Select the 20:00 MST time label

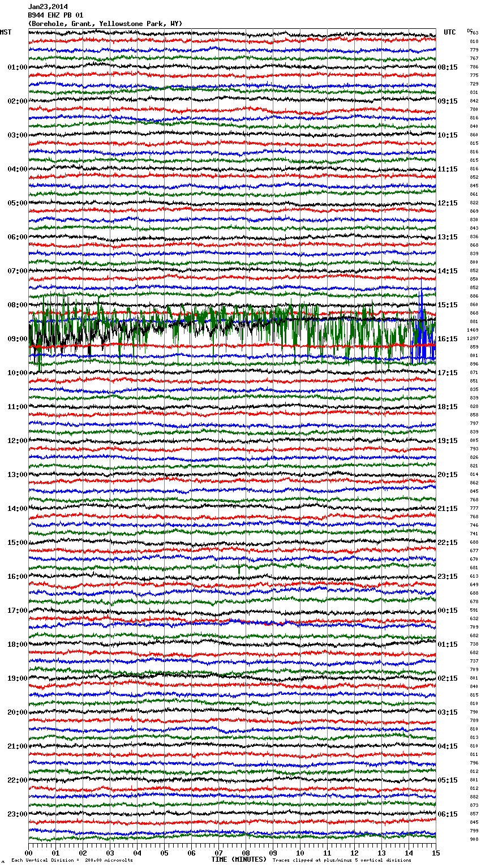18,712
